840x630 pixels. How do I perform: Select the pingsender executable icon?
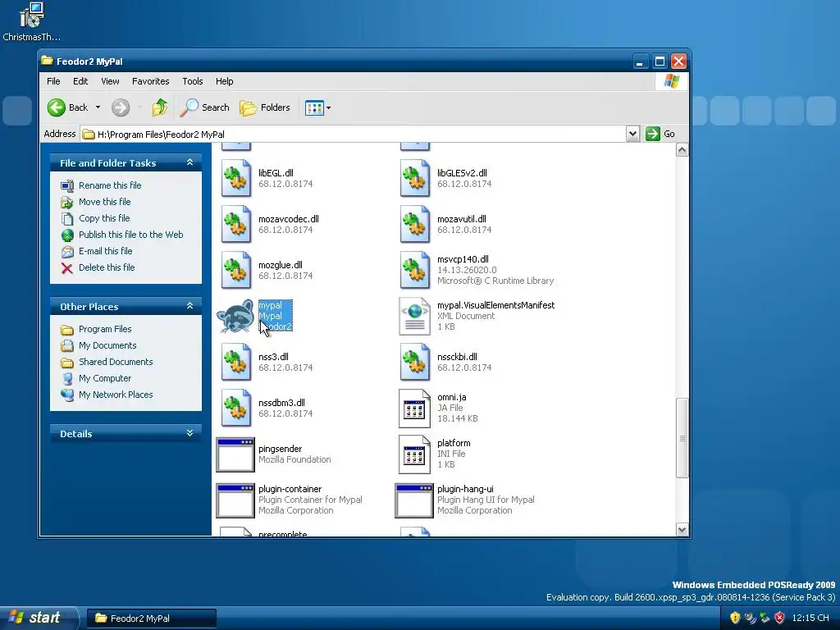235,454
